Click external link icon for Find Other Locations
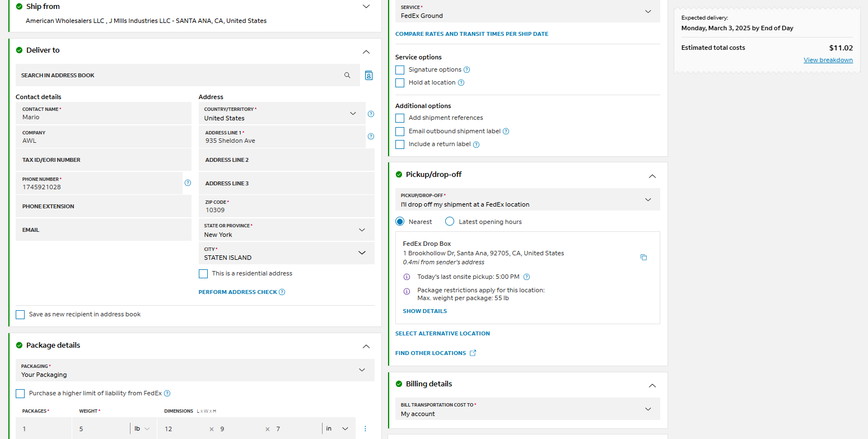The image size is (868, 439). [473, 353]
